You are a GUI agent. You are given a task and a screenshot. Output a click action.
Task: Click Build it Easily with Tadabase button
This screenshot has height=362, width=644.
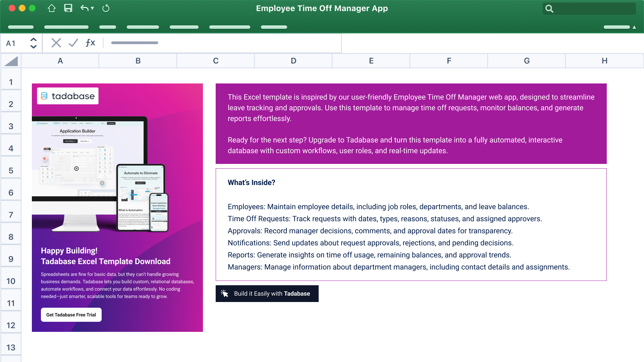click(267, 294)
